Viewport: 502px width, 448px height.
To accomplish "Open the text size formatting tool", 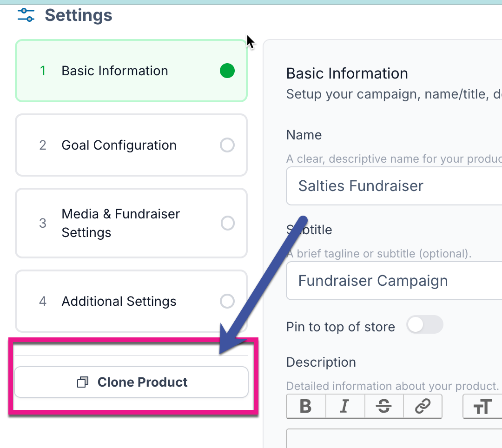I will pyautogui.click(x=482, y=407).
